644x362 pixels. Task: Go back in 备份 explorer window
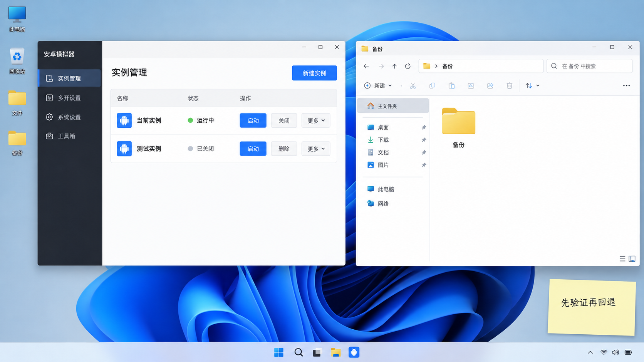[366, 66]
